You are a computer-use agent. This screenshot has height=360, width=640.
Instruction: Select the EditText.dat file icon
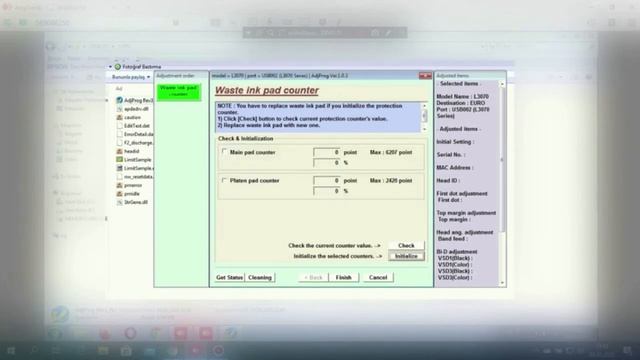point(119,126)
